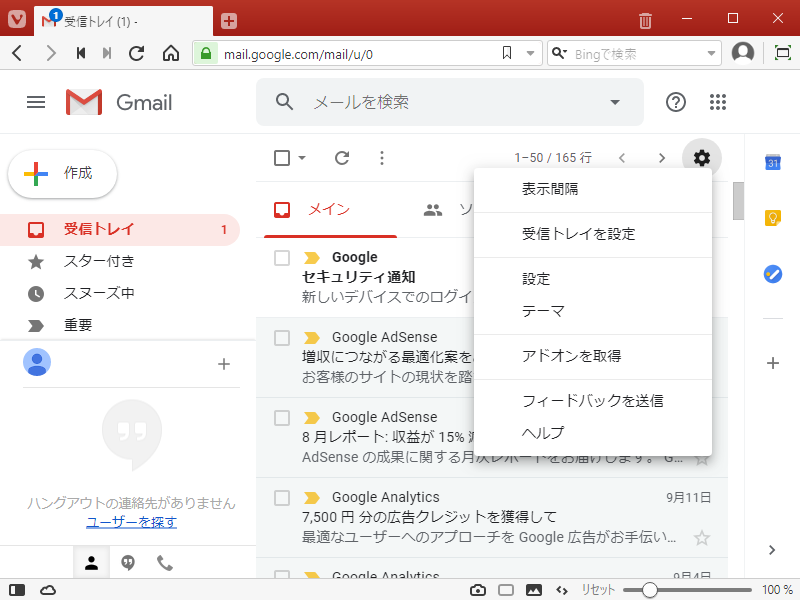The image size is (800, 600).
Task: Start new Hangouts conversation plus
Action: 223,364
